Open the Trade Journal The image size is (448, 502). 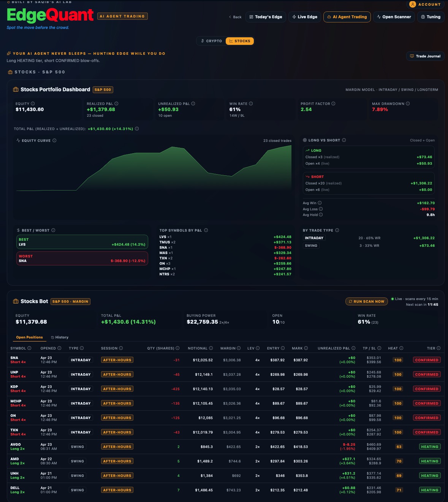pyautogui.click(x=425, y=56)
